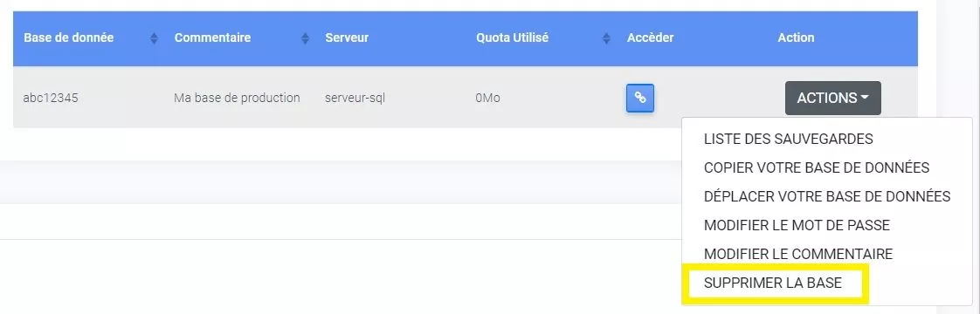Viewport: 980px width, 314px height.
Task: Click the Action column header
Action: [796, 38]
